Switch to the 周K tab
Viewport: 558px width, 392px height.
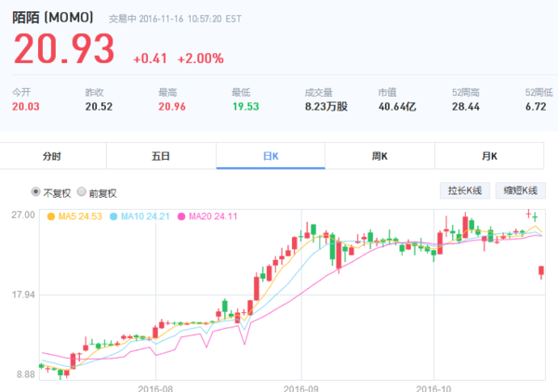[x=379, y=156]
